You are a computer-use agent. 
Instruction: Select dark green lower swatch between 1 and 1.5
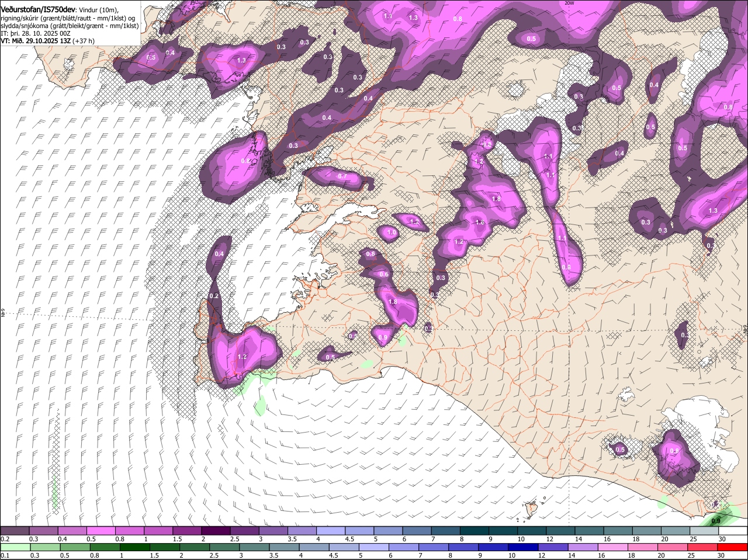click(x=135, y=547)
